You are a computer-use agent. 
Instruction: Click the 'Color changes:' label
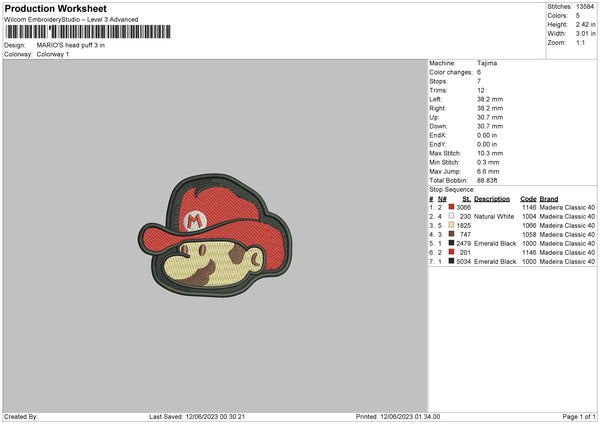(x=451, y=72)
